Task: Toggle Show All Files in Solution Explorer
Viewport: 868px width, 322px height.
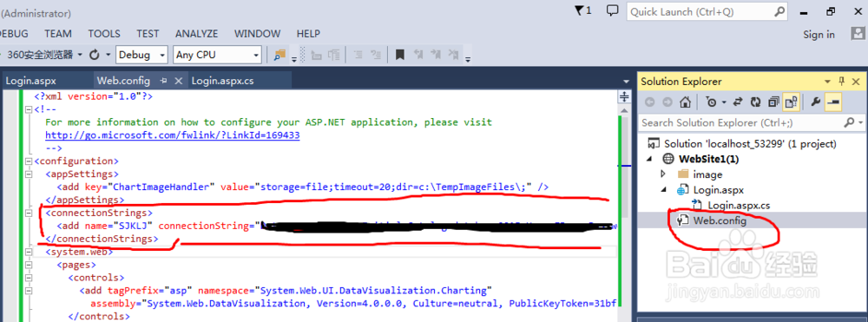Action: [x=791, y=102]
